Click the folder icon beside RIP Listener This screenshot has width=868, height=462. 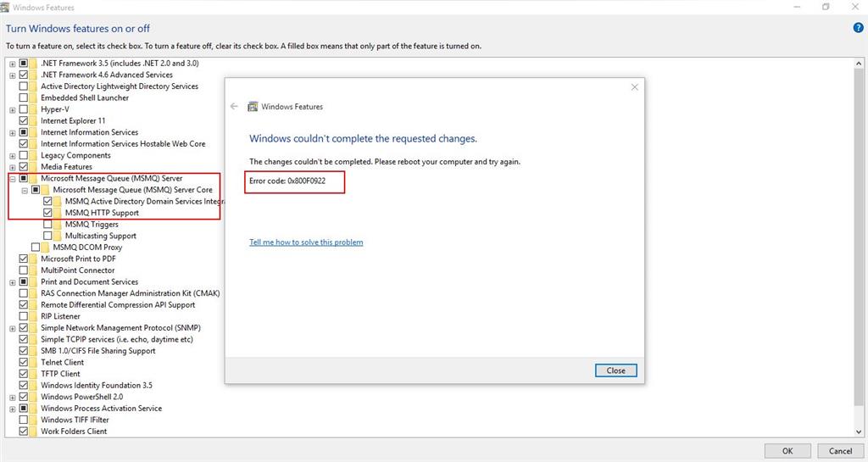pos(34,316)
